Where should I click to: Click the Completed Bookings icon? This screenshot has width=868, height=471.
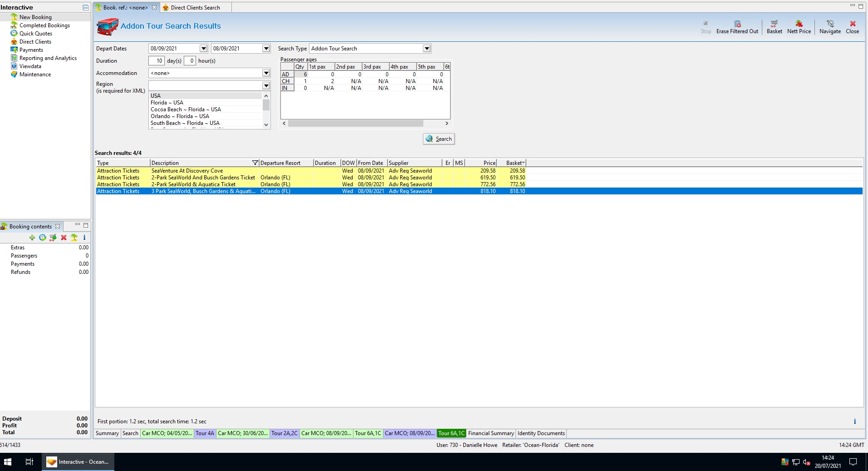tap(14, 25)
